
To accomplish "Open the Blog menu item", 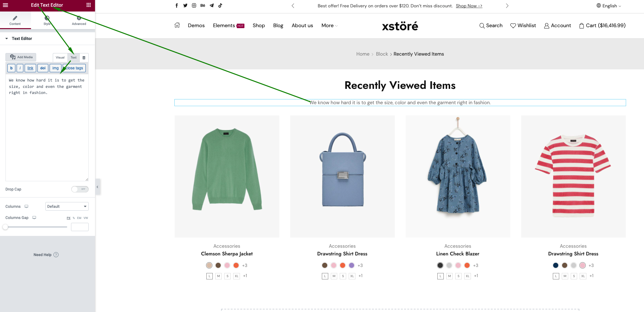I will 278,26.
